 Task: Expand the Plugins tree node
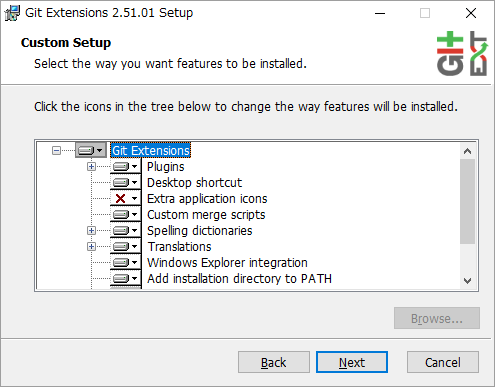pyautogui.click(x=91, y=166)
